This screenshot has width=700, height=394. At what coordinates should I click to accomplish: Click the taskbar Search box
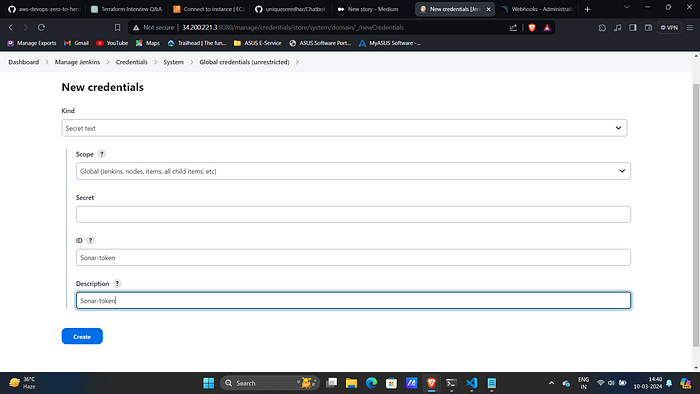coord(270,383)
